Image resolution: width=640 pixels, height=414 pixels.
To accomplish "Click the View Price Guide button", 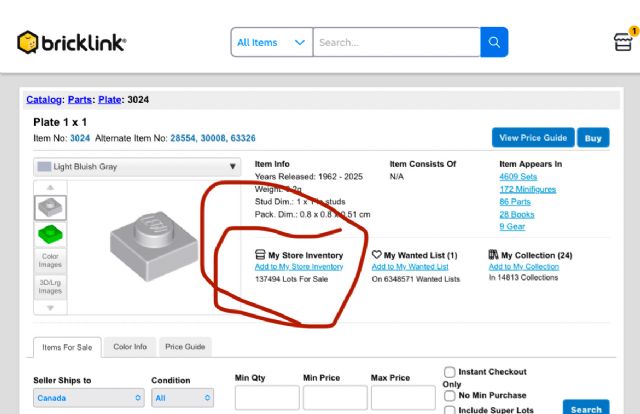I will pos(533,138).
